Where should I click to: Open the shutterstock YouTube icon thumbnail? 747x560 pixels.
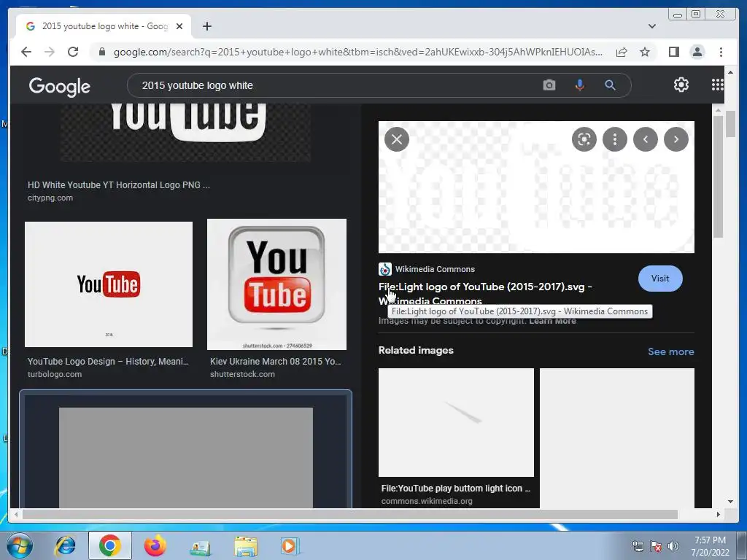(x=276, y=284)
